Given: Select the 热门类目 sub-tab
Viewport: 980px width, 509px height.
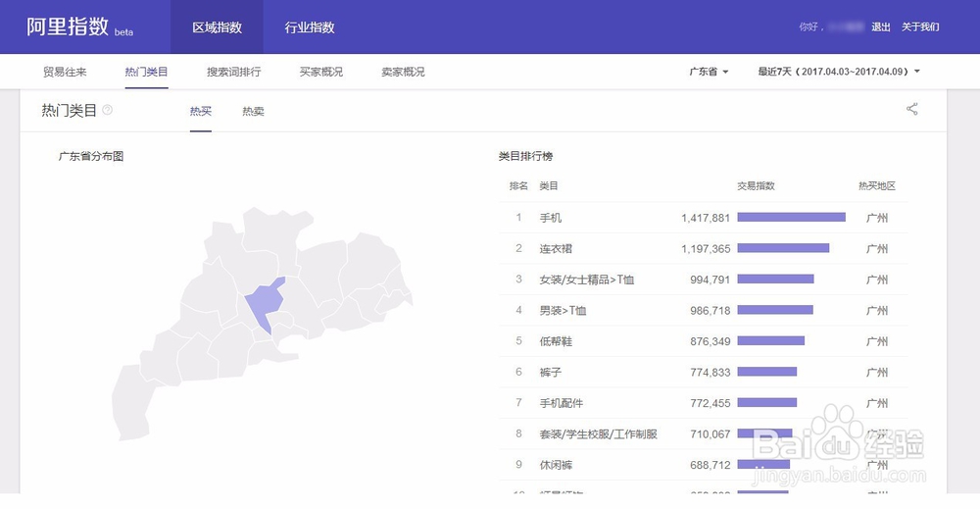Looking at the screenshot, I should click(x=146, y=72).
